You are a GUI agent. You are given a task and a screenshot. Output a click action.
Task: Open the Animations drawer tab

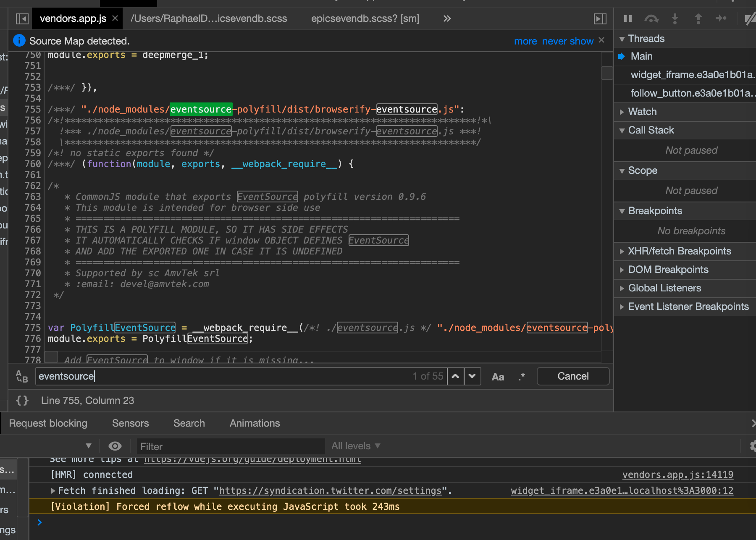[x=255, y=423]
